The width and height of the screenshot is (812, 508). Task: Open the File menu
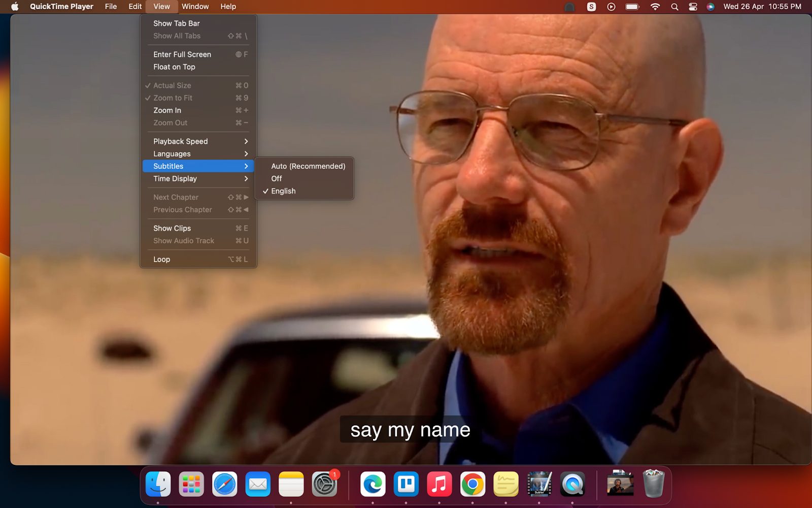tap(111, 7)
